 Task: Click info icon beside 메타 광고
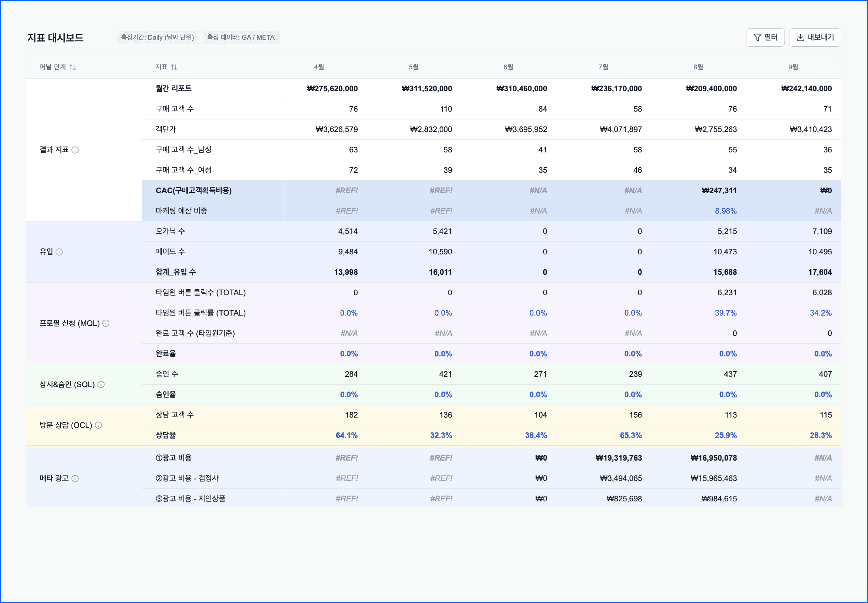click(75, 479)
